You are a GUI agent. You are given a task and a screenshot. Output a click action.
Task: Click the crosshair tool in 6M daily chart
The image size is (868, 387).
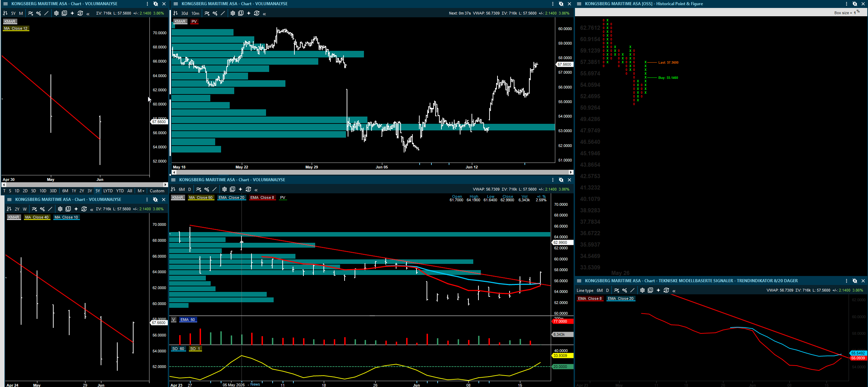[x=240, y=189]
